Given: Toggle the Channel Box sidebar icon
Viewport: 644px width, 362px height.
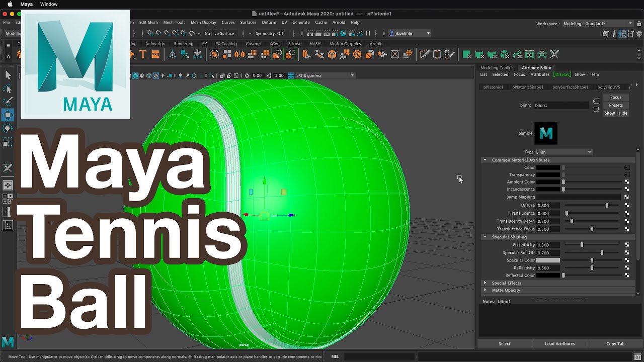Looking at the screenshot, I should click(x=639, y=34).
